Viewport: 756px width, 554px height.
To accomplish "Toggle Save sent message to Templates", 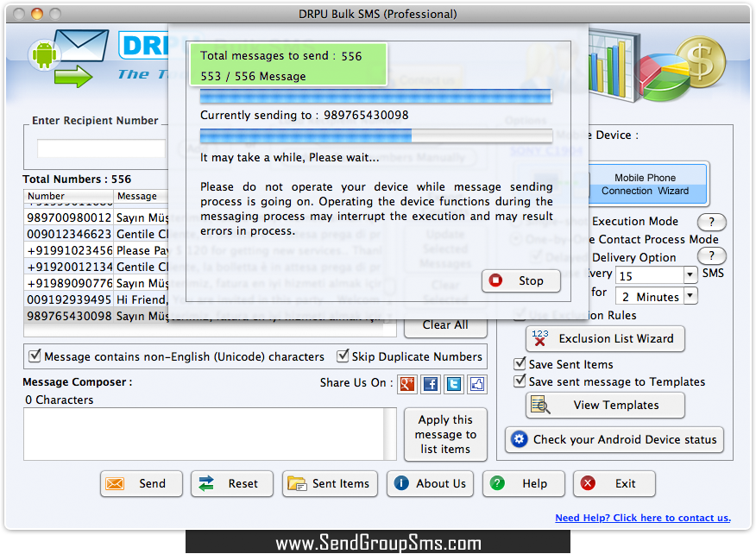I will (x=520, y=381).
